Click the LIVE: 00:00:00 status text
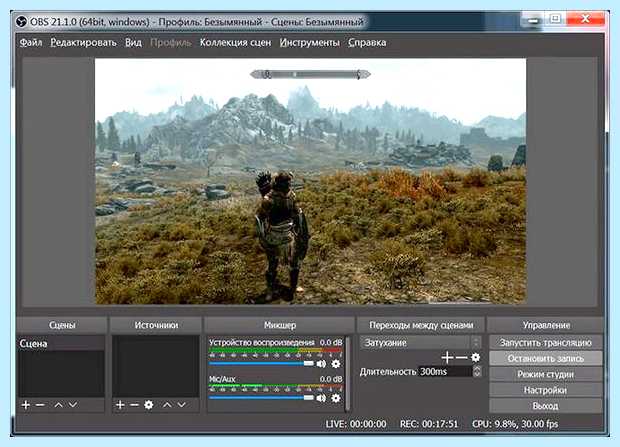 click(356, 424)
